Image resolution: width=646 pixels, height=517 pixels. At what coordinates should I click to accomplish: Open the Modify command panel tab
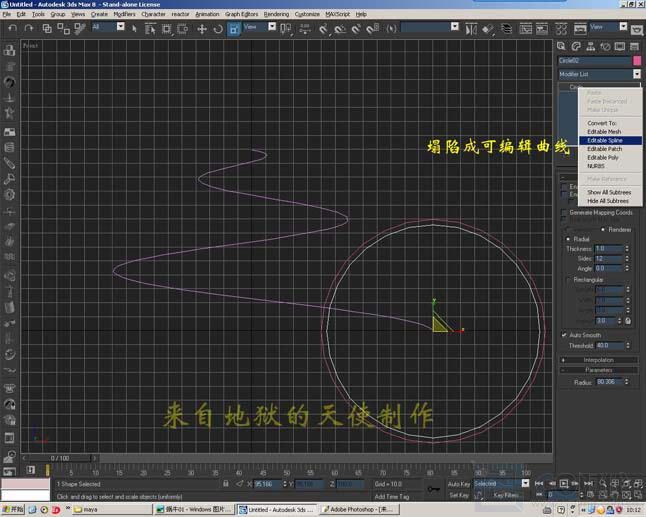tap(576, 46)
